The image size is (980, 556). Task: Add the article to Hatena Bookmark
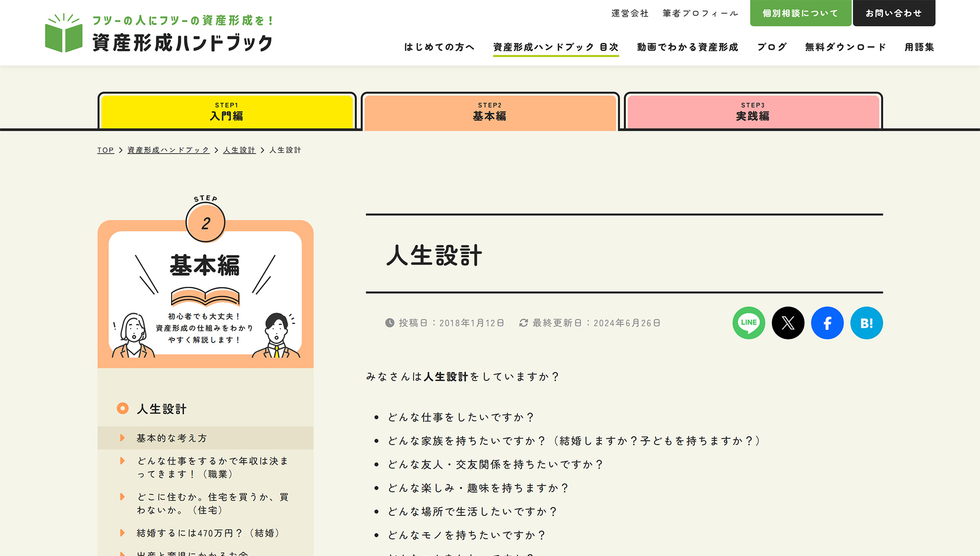[866, 323]
